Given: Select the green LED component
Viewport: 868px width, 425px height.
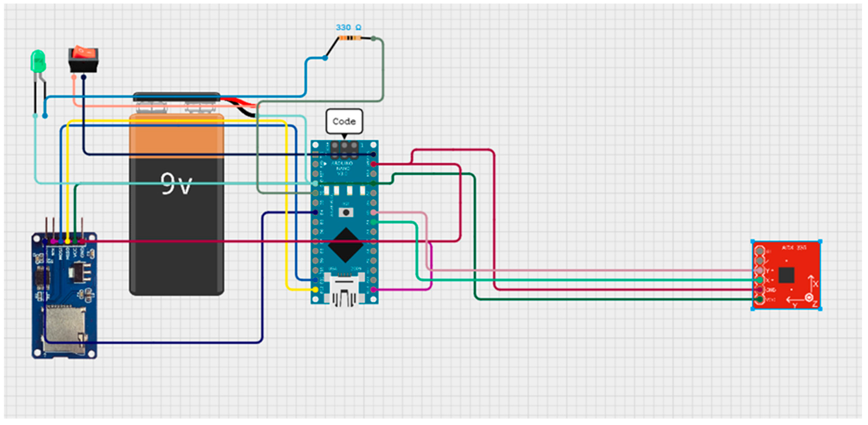Looking at the screenshot, I should (x=38, y=61).
